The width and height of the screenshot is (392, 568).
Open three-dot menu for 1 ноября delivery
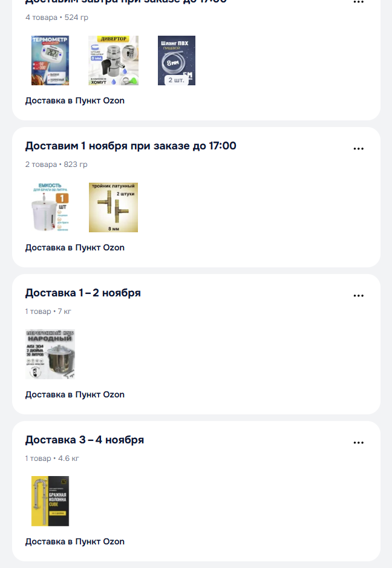pos(358,149)
